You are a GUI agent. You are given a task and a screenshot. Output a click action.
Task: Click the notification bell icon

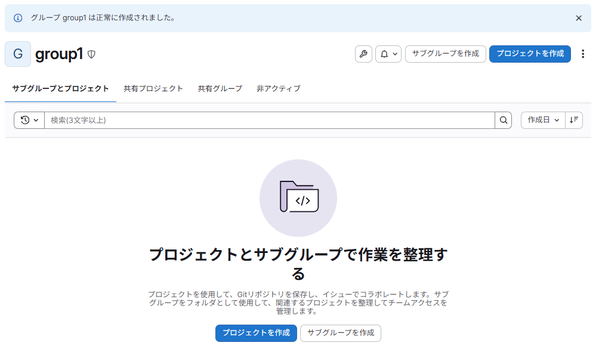click(x=384, y=54)
